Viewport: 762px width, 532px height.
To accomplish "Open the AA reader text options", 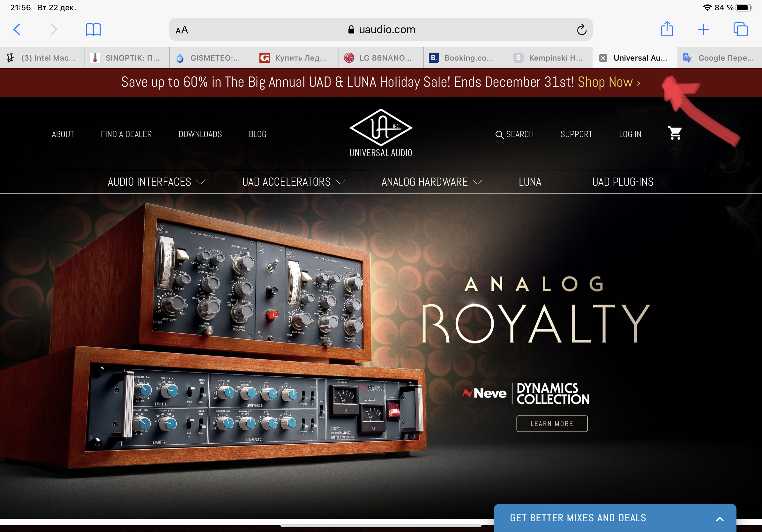I will [x=182, y=30].
